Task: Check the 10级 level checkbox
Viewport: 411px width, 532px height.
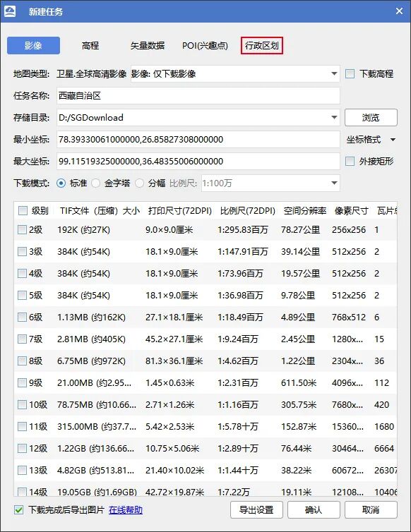Action: click(22, 404)
